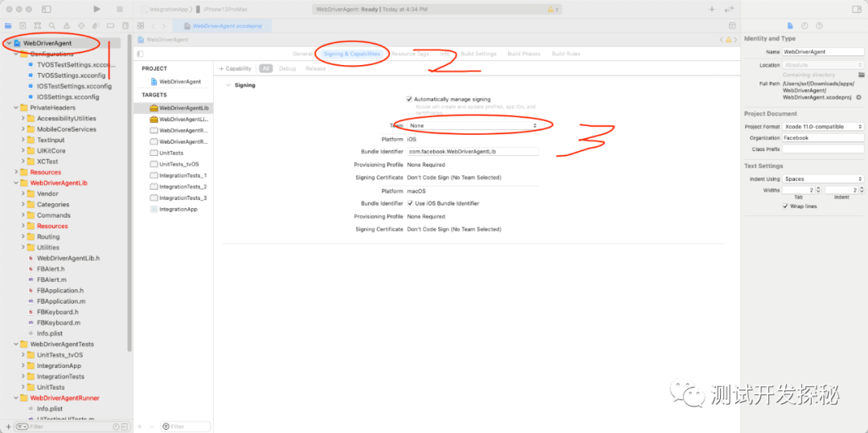The image size is (868, 433).
Task: Run the project with the Play button
Action: coord(97,10)
